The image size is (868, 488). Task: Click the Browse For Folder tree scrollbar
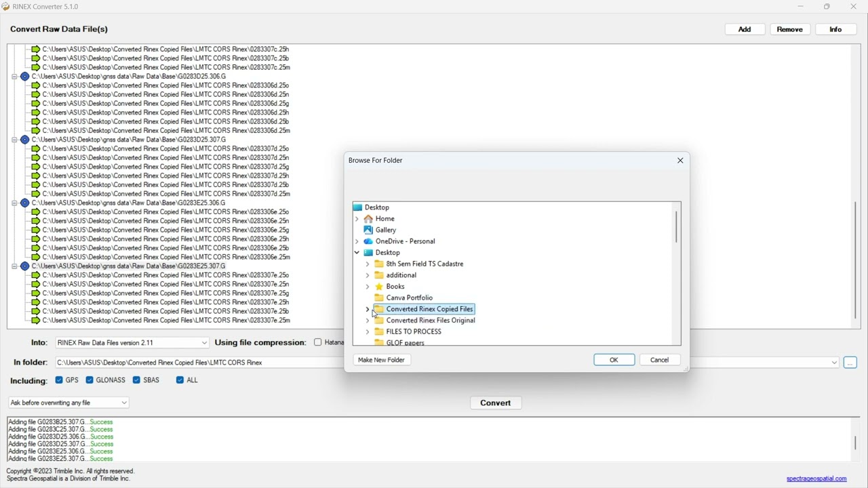[676, 226]
